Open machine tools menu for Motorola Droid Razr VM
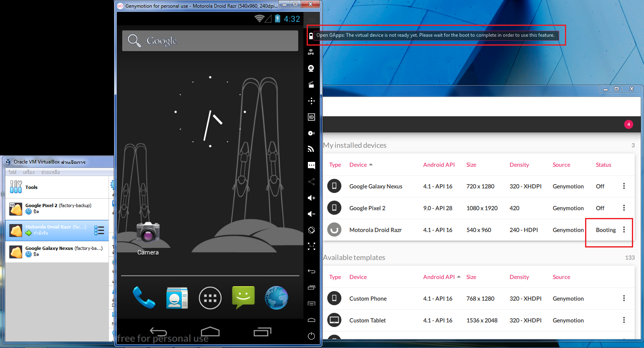Image resolution: width=644 pixels, height=348 pixels. [x=99, y=231]
